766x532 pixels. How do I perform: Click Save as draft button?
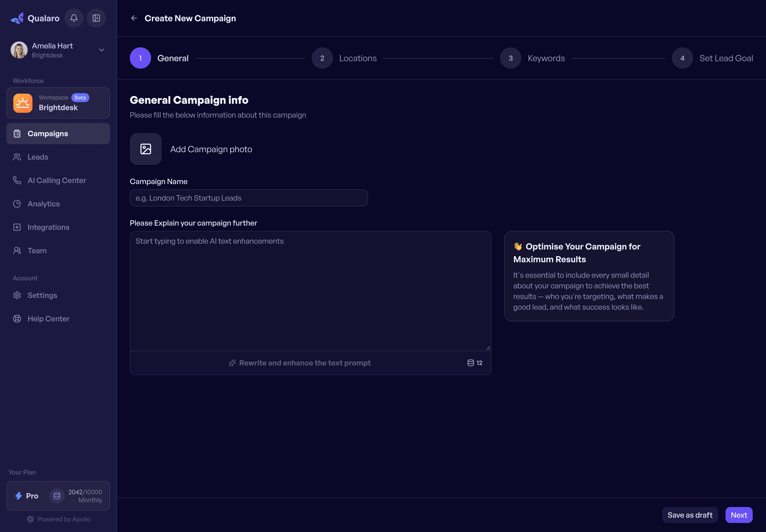click(690, 515)
